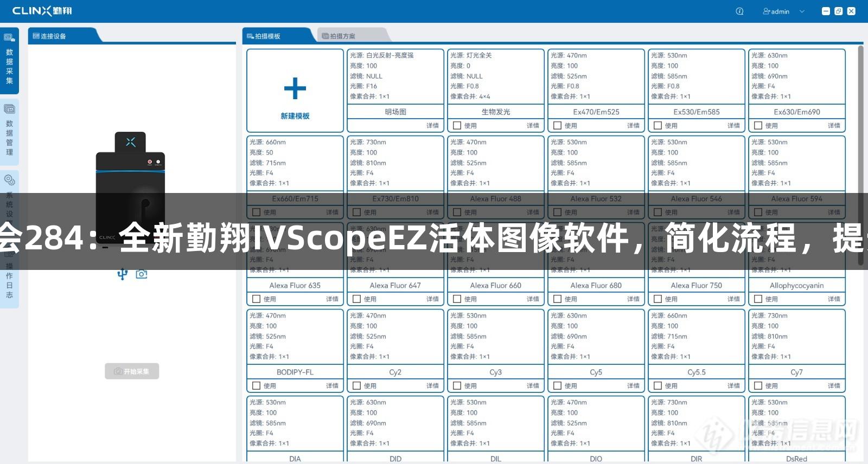Show 详情 for Ex530/Em585
This screenshot has width=868, height=464.
coord(733,126)
